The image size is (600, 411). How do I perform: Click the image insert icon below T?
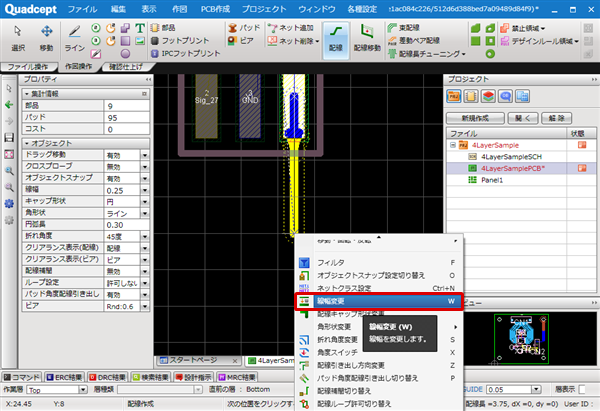(140, 41)
